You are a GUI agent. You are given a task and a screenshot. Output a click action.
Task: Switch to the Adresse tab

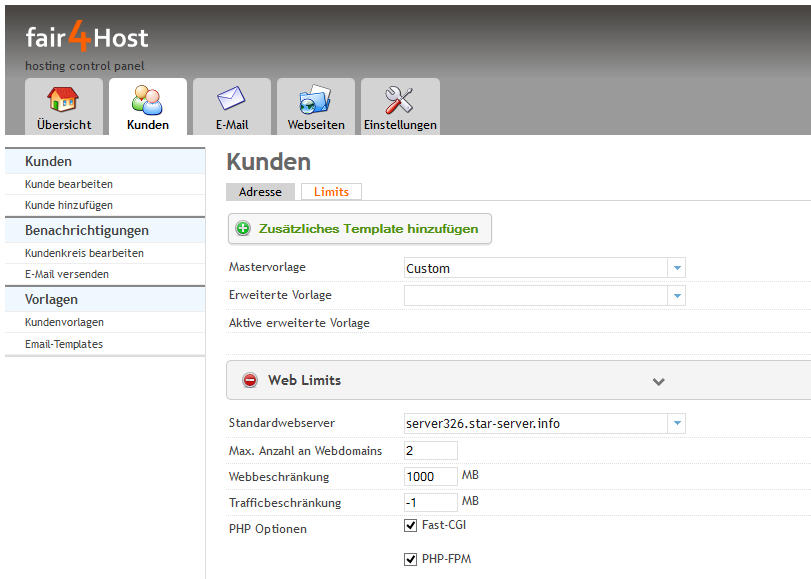[x=260, y=192]
